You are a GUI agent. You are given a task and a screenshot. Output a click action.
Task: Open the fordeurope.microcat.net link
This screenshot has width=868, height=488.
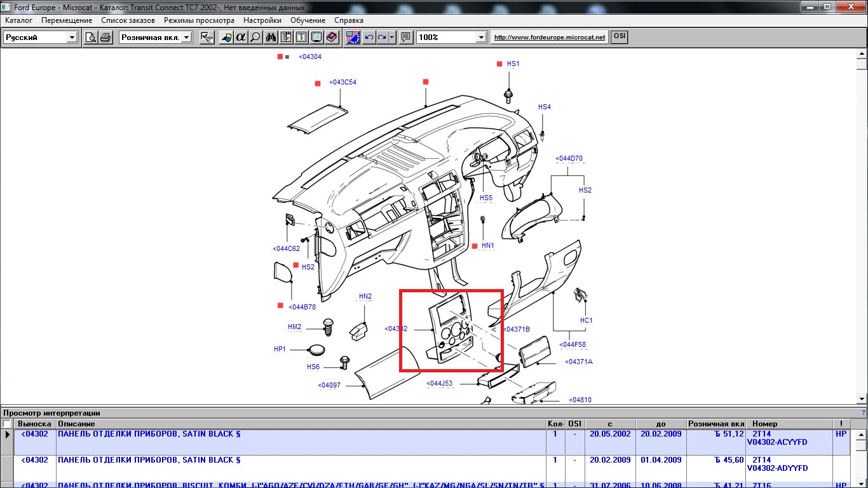[x=550, y=37]
